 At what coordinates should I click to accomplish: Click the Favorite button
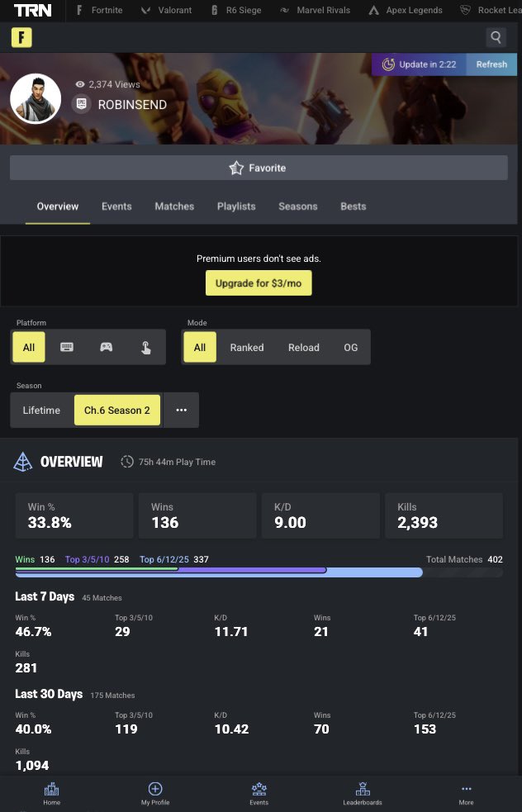coord(259,168)
